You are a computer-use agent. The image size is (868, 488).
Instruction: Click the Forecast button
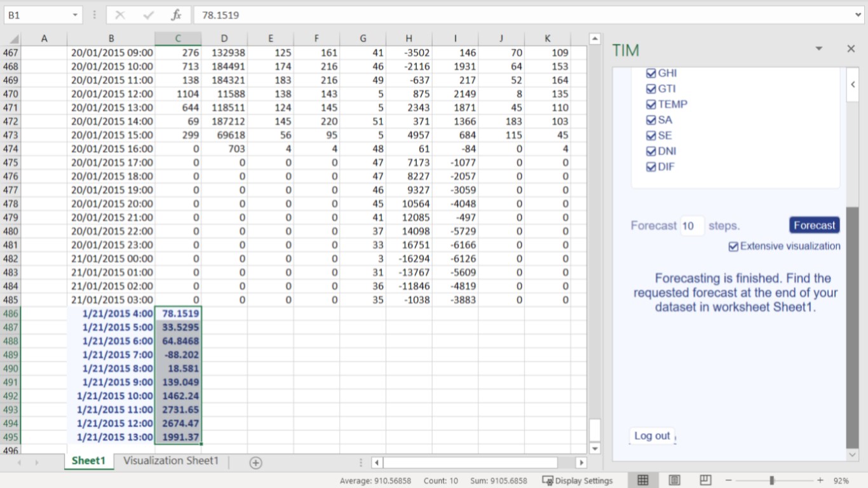pyautogui.click(x=815, y=226)
